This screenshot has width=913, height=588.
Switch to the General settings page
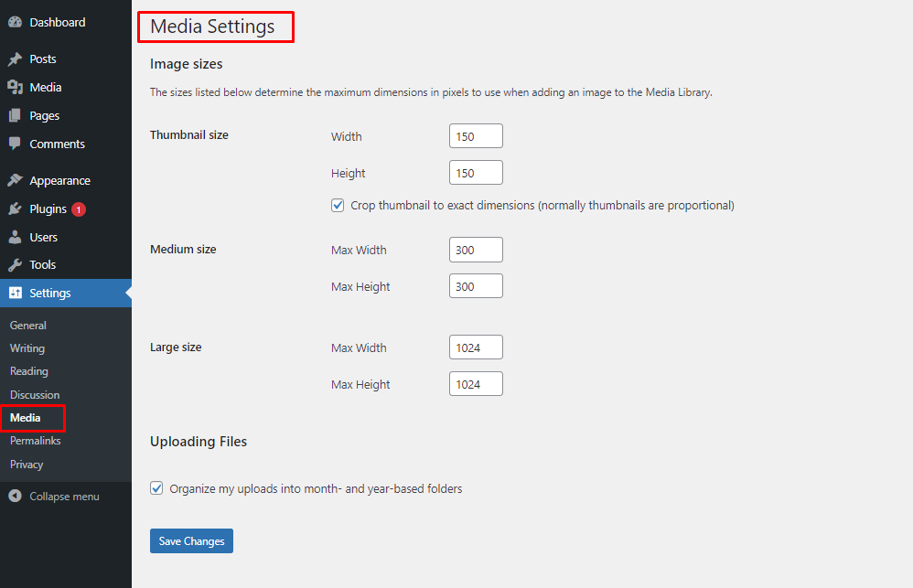27,325
